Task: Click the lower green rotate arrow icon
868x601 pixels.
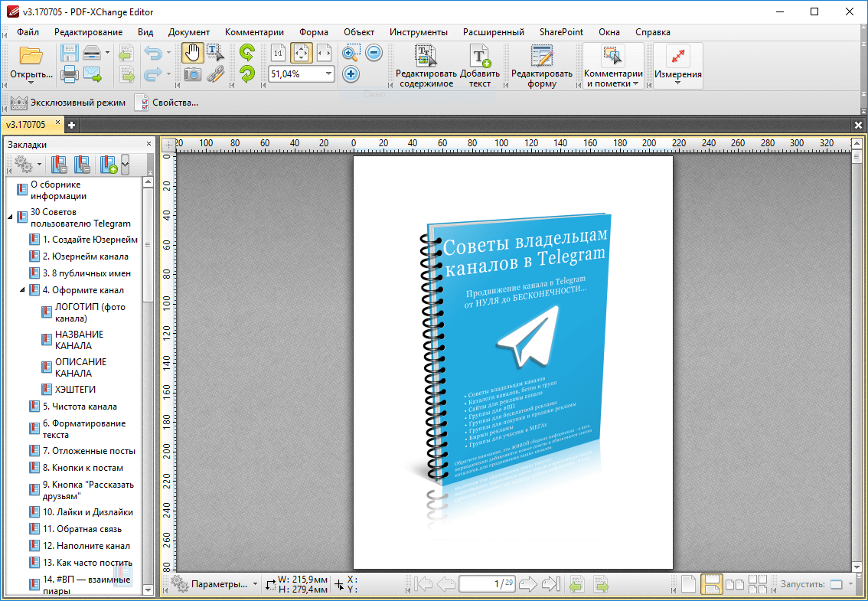Action: pyautogui.click(x=247, y=73)
